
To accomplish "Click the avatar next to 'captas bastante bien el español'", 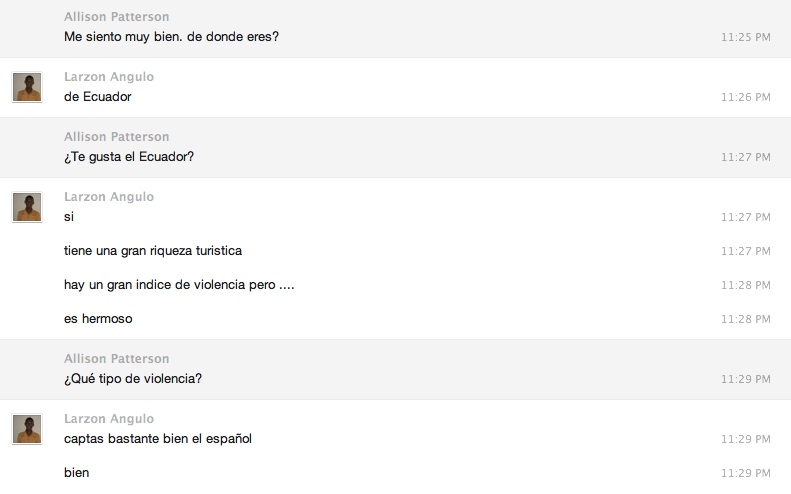I will coord(27,429).
